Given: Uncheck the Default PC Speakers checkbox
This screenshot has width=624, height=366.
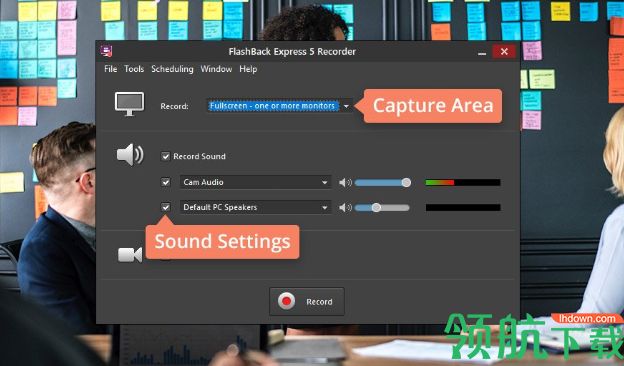Looking at the screenshot, I should [x=166, y=207].
